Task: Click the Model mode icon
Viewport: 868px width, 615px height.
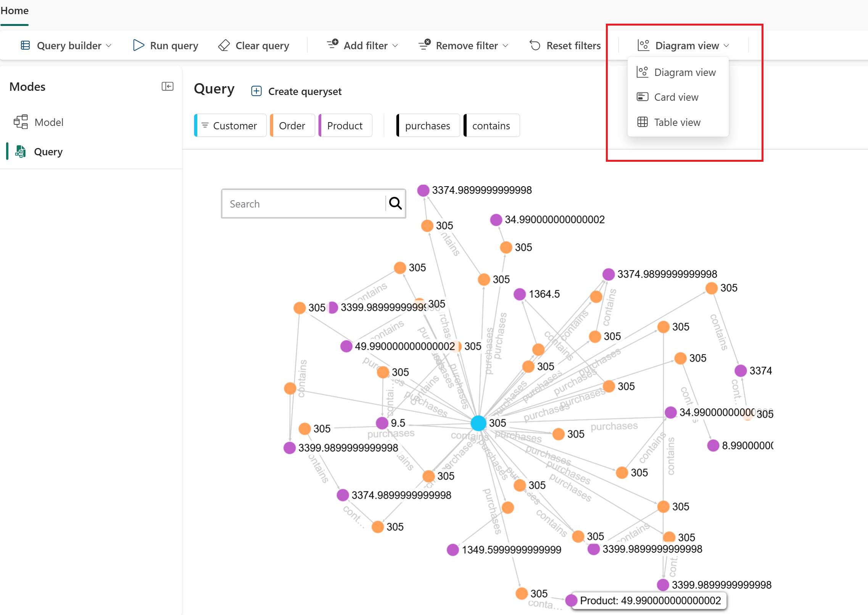Action: click(x=21, y=122)
